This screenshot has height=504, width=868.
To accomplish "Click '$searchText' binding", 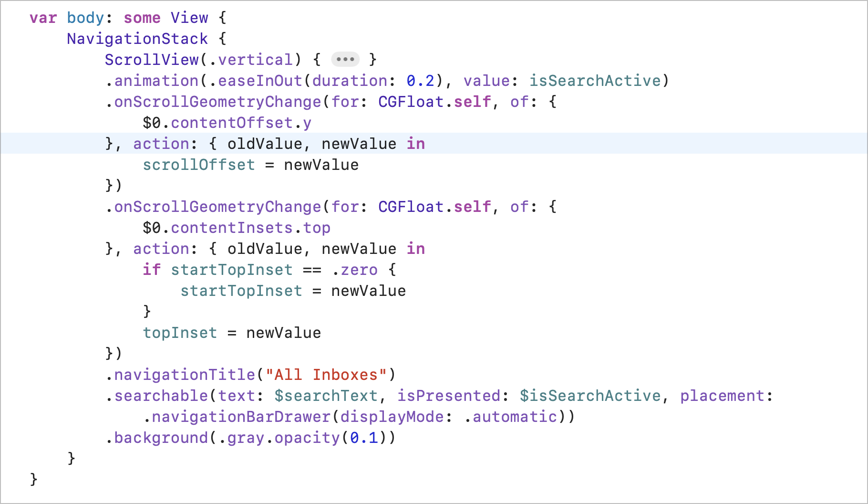I will tap(326, 396).
